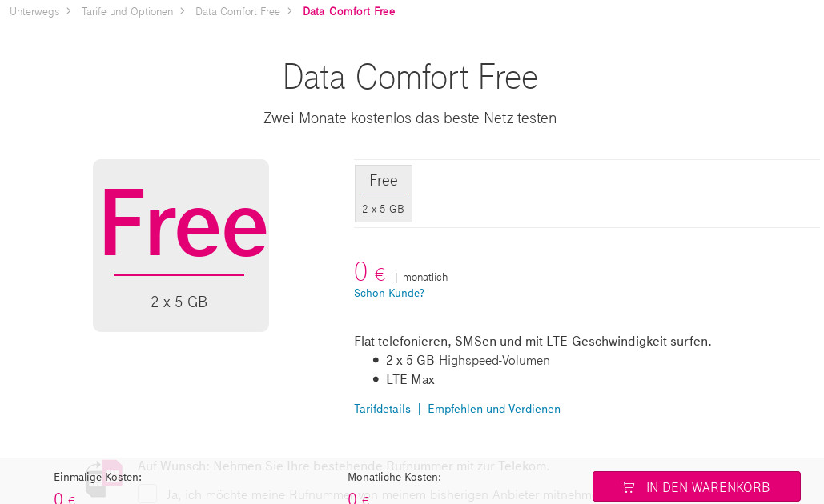Click the shopping cart icon in the Warenkorb button
Image resolution: width=824 pixels, height=504 pixels.
(629, 487)
